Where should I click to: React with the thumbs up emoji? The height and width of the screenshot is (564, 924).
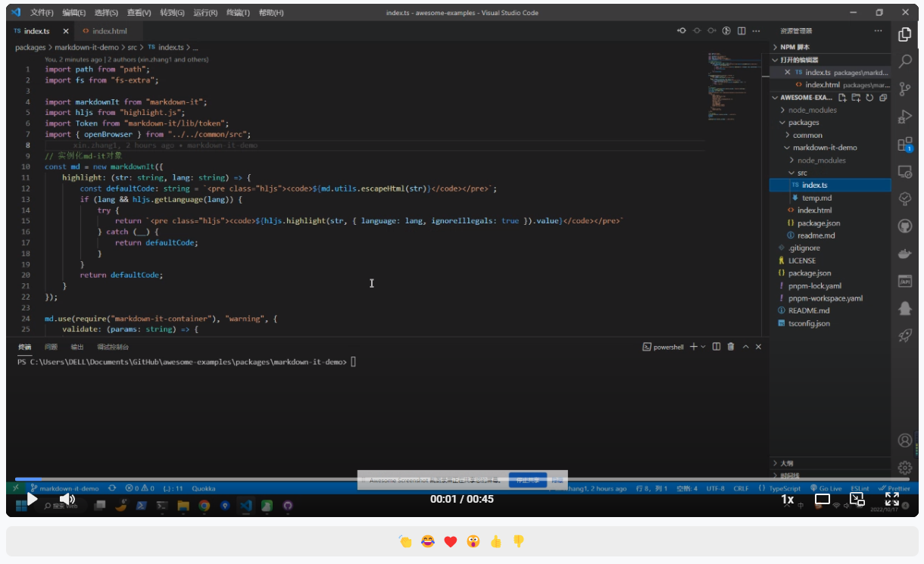pyautogui.click(x=496, y=541)
